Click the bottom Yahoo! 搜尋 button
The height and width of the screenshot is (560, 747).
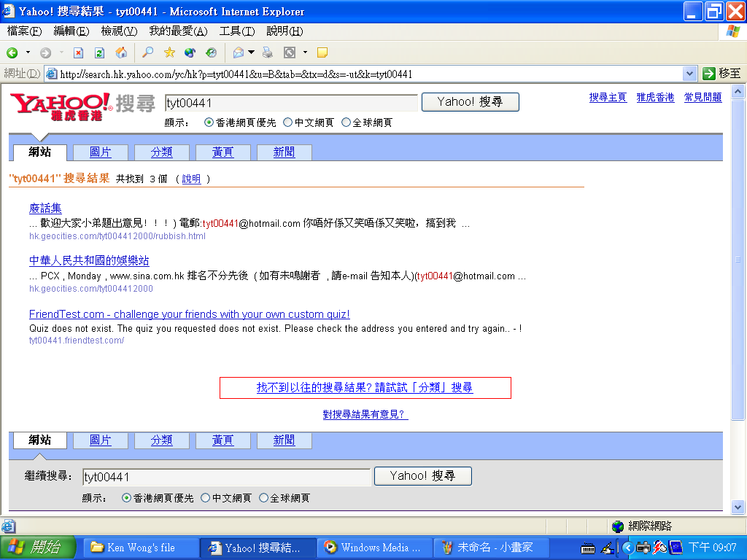coord(423,476)
